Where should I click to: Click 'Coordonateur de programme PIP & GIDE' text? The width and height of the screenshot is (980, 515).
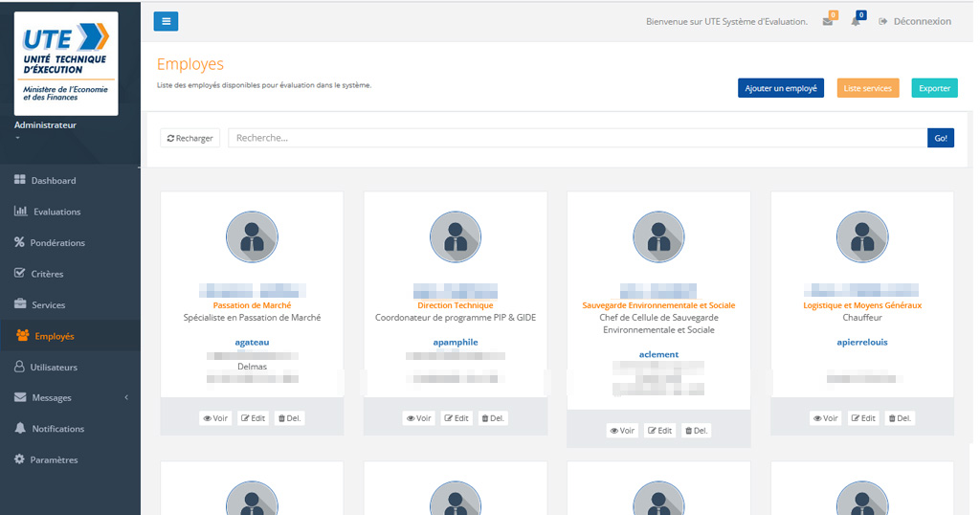(456, 318)
